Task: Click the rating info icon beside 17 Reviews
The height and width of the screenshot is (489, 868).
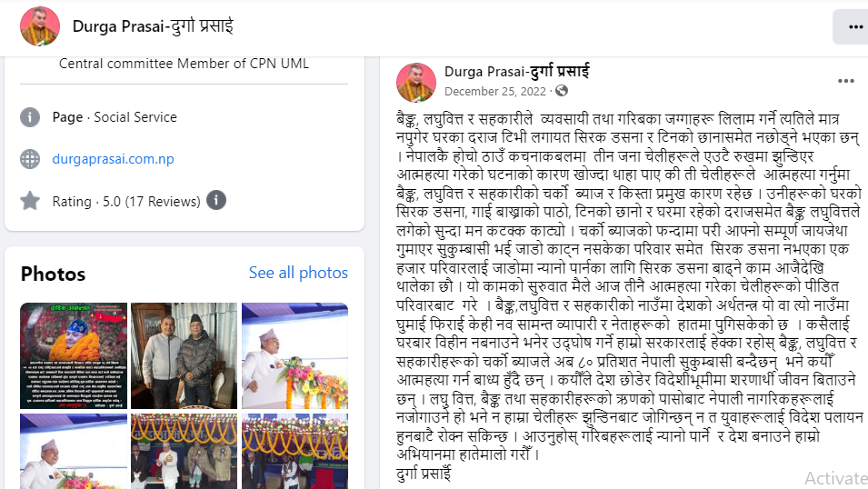Action: (x=216, y=200)
